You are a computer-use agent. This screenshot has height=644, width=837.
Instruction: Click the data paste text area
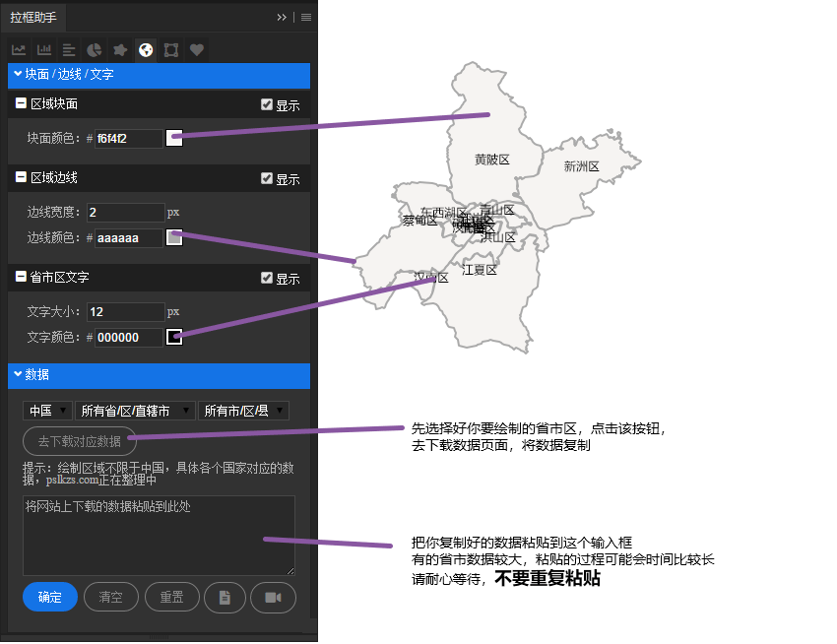(159, 535)
